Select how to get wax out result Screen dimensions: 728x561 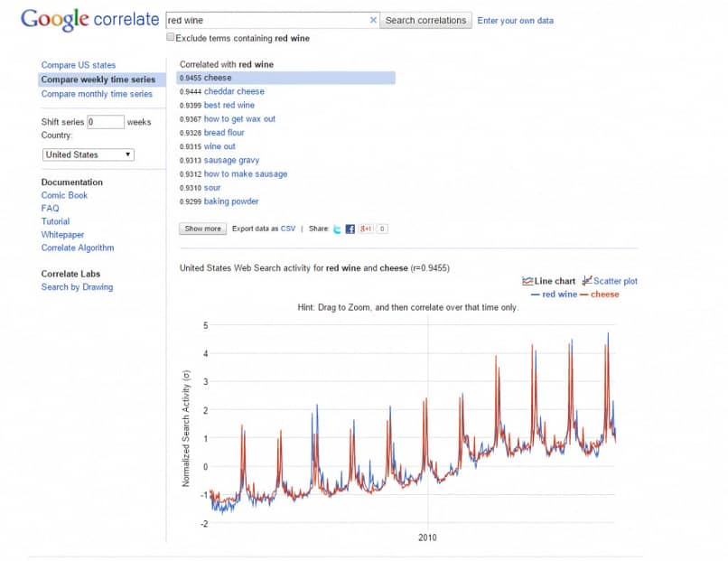pos(239,119)
